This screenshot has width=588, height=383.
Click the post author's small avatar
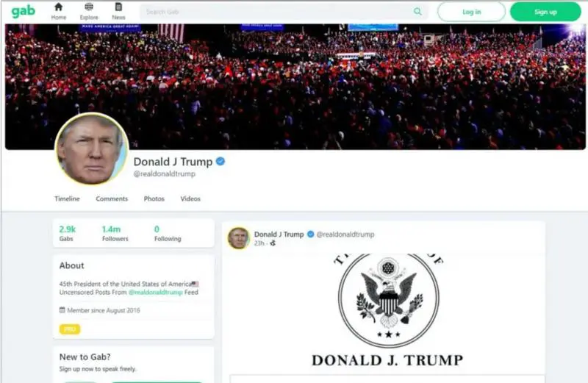tap(238, 238)
